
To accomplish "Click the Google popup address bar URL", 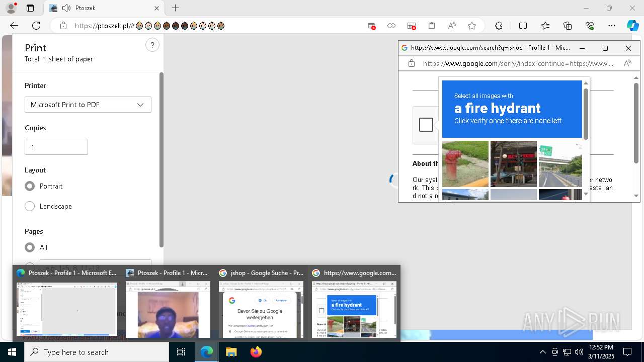I will coord(518,63).
